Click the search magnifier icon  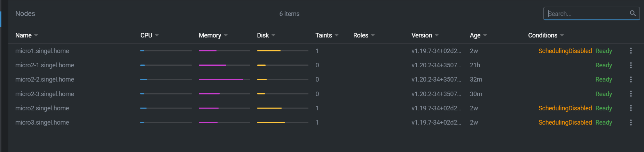[x=633, y=13]
